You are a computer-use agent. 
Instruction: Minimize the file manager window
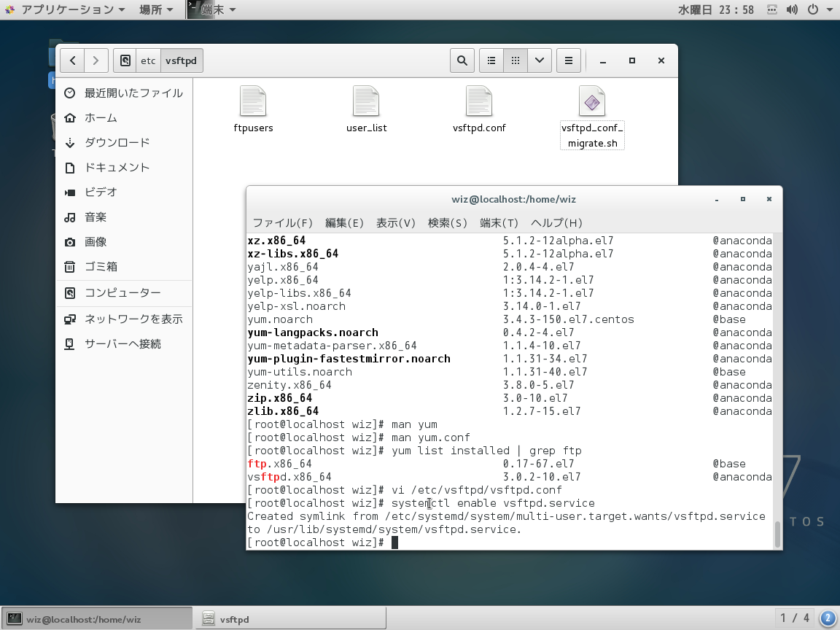click(603, 61)
